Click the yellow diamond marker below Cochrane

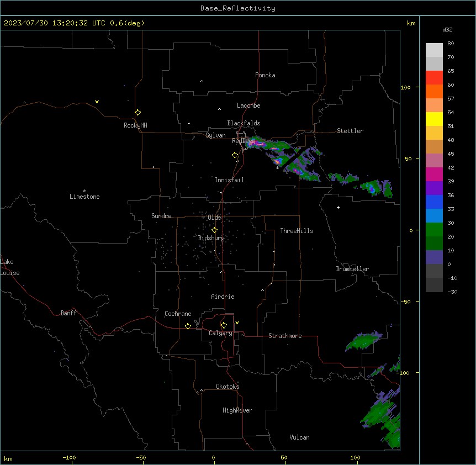point(188,326)
